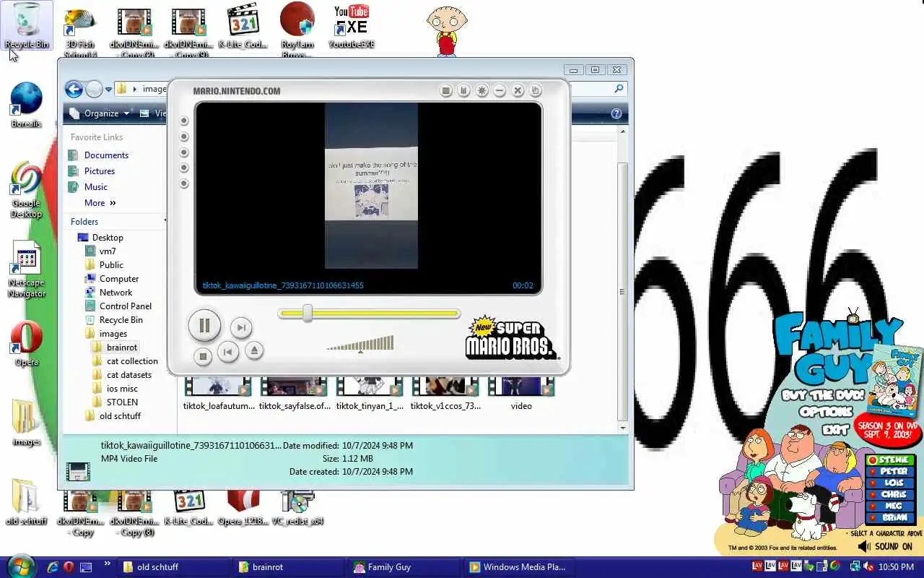
Task: Expand quick launch overflow chevron
Action: (108, 564)
